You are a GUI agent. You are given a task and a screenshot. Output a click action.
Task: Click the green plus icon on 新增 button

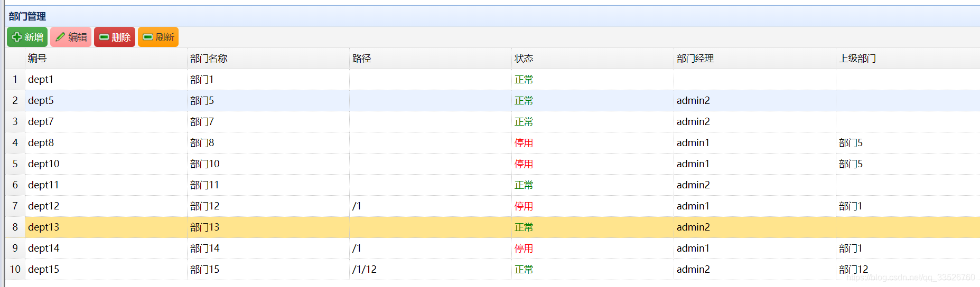[x=17, y=37]
